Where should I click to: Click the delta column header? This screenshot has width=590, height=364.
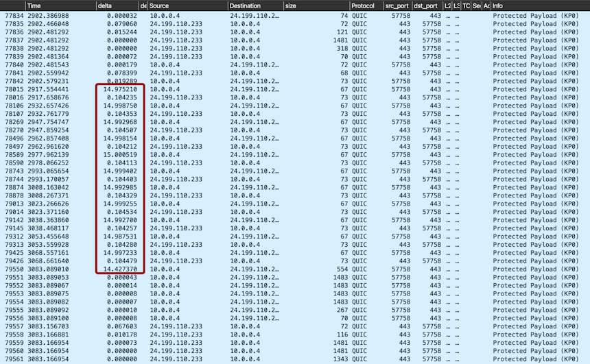(x=106, y=5)
